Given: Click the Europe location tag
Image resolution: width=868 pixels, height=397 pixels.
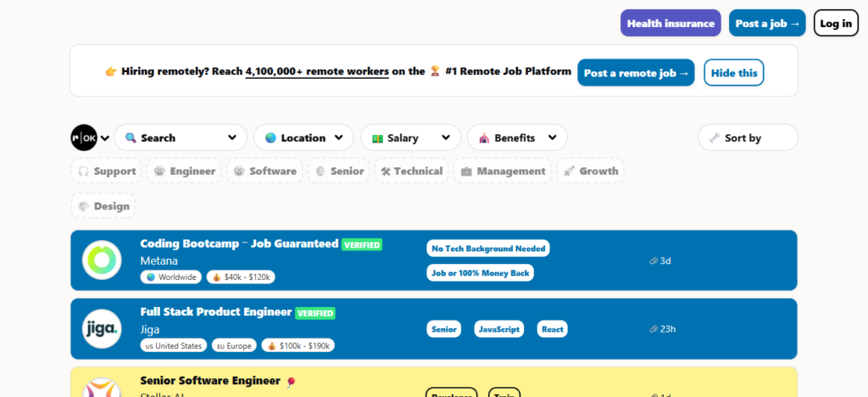Looking at the screenshot, I should click(234, 345).
